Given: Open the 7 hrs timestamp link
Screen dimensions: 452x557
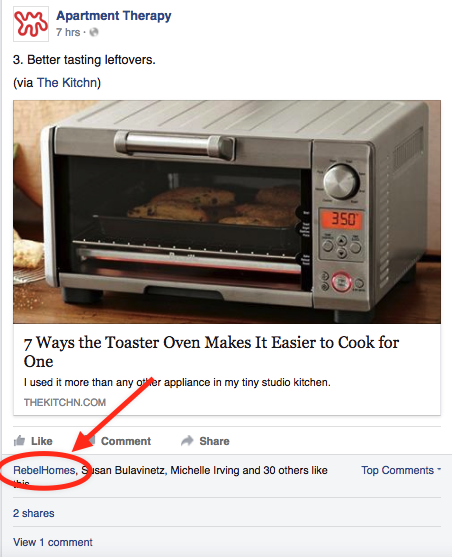Looking at the screenshot, I should tap(68, 32).
